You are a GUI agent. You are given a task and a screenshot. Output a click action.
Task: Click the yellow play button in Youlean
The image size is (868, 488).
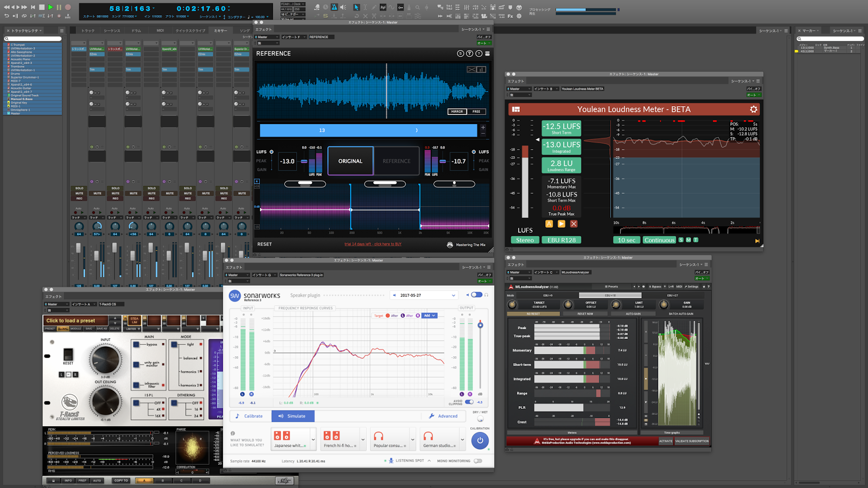coord(561,223)
